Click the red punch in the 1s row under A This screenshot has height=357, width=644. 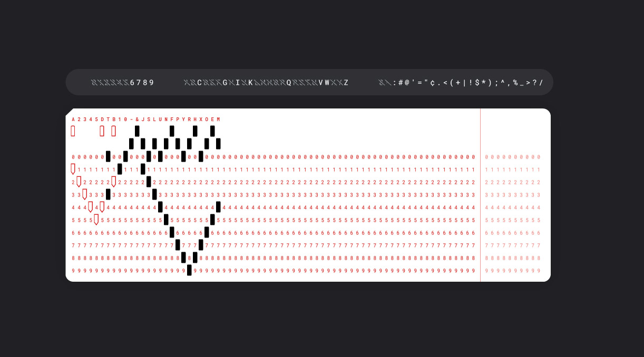coord(73,169)
